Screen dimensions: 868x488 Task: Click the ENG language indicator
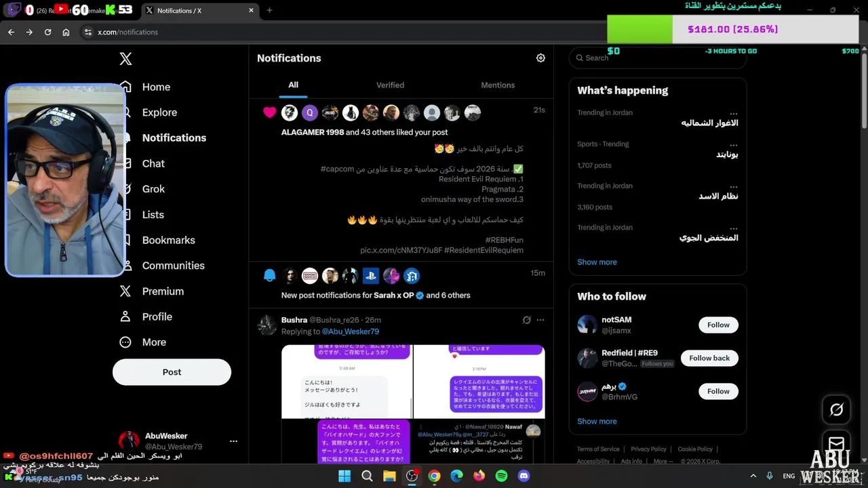[x=789, y=476]
